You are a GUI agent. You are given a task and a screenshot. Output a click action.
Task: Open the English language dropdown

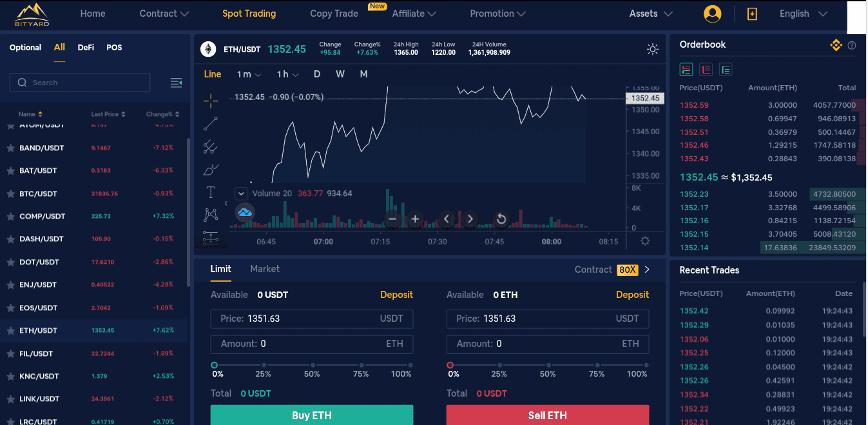coord(803,14)
